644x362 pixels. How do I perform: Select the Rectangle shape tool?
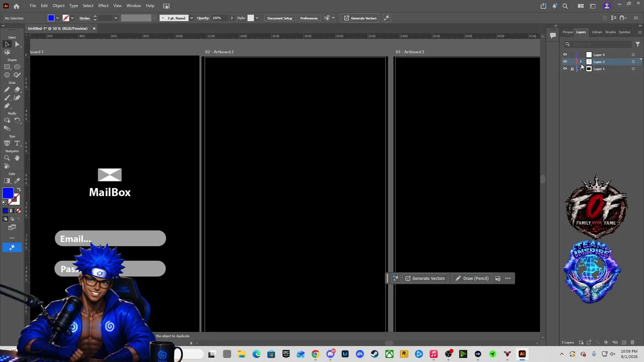click(x=7, y=67)
